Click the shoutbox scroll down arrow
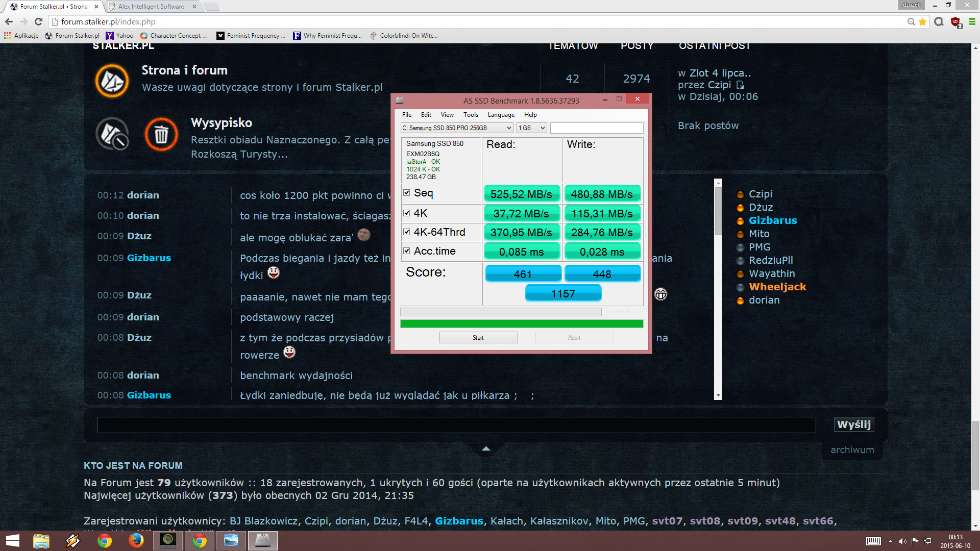 718,395
